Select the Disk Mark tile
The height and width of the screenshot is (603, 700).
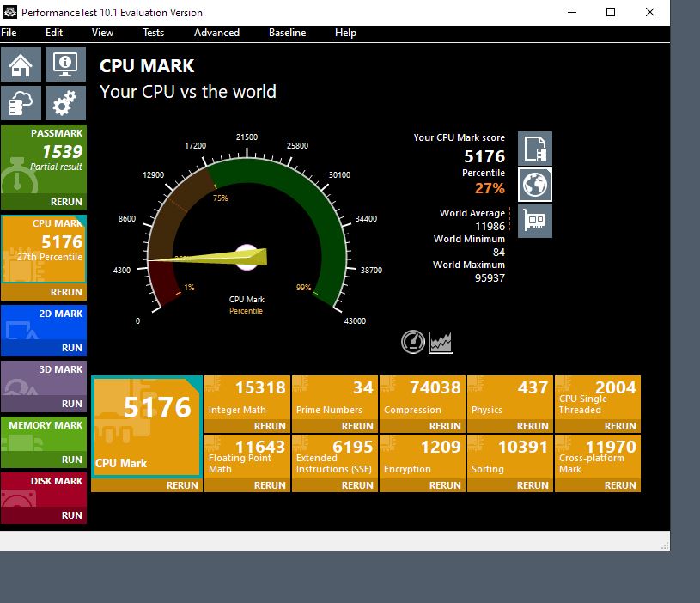click(44, 490)
